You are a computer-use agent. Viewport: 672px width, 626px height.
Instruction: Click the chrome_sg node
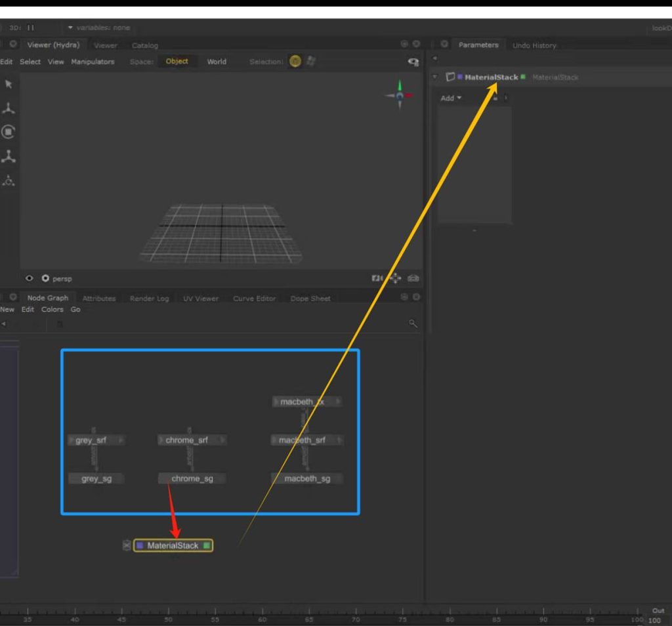[x=192, y=478]
